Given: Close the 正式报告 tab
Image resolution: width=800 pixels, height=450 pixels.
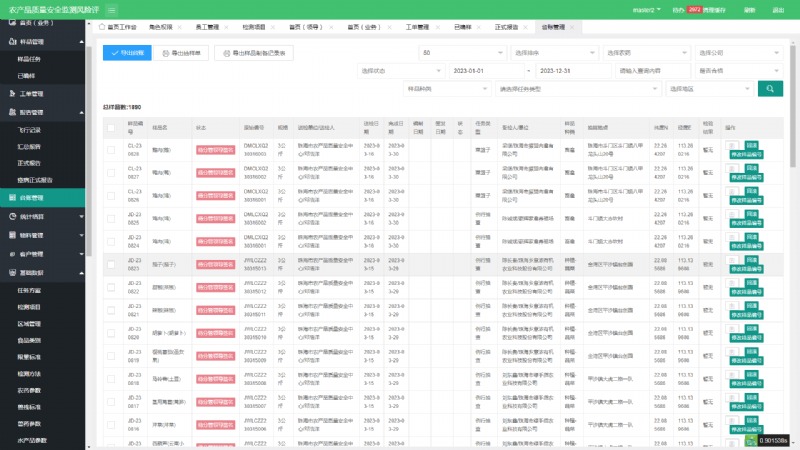Looking at the screenshot, I should coord(526,27).
